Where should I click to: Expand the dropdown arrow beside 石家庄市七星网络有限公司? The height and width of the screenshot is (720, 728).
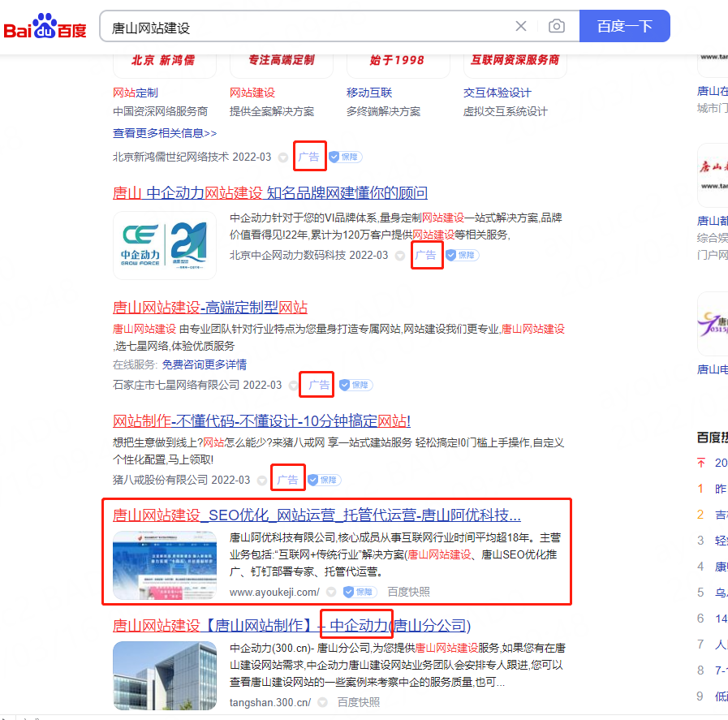point(294,386)
